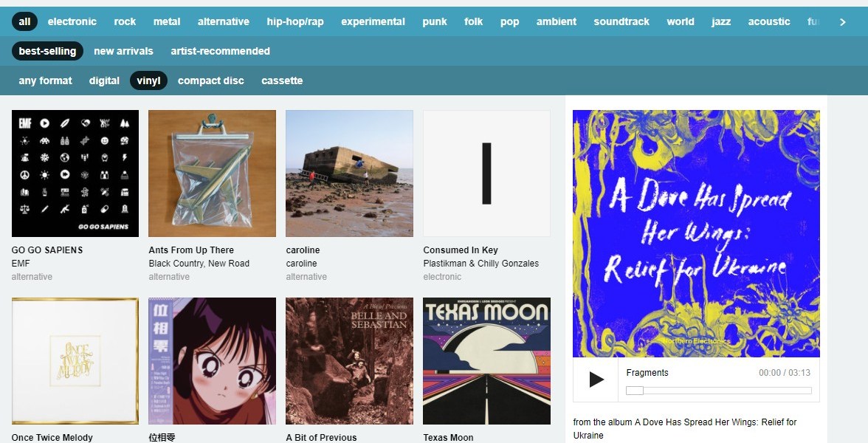Open Once Twice Melody album cover
Screen dimensions: 868x443
(75, 361)
